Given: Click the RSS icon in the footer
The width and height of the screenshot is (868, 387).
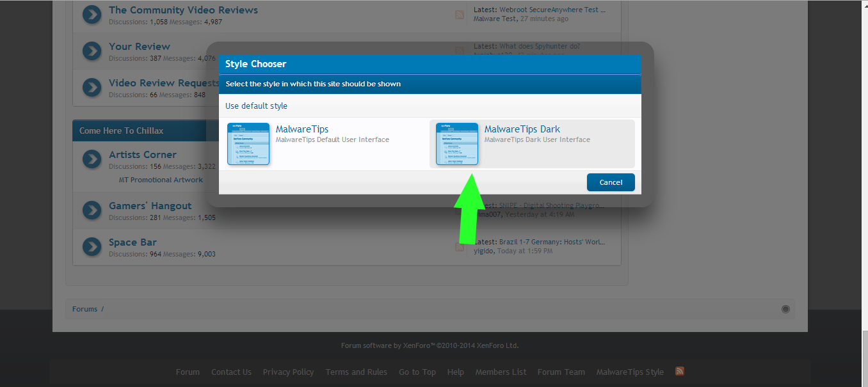Looking at the screenshot, I should point(680,371).
